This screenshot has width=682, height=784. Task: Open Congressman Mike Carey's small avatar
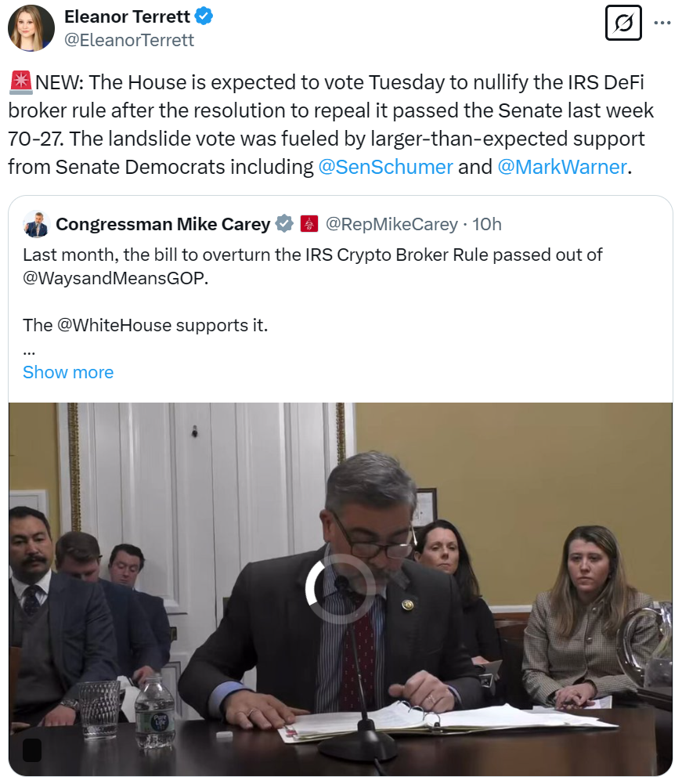(x=36, y=224)
